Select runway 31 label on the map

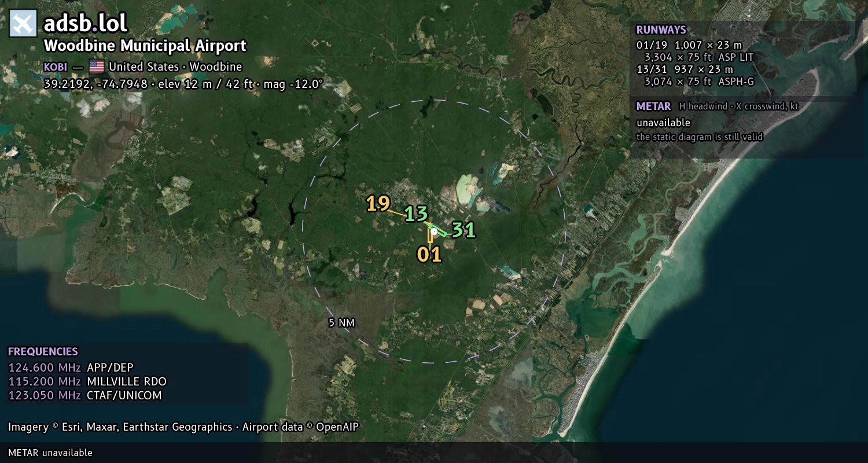pos(464,230)
